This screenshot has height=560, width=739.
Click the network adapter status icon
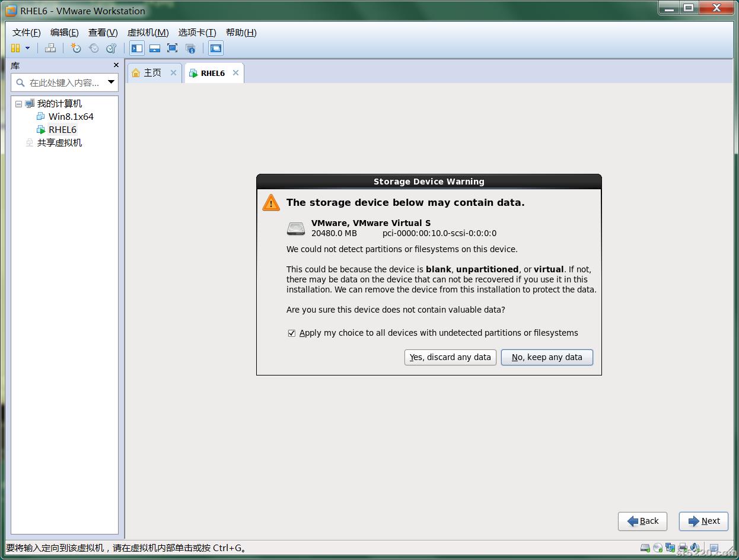[670, 548]
